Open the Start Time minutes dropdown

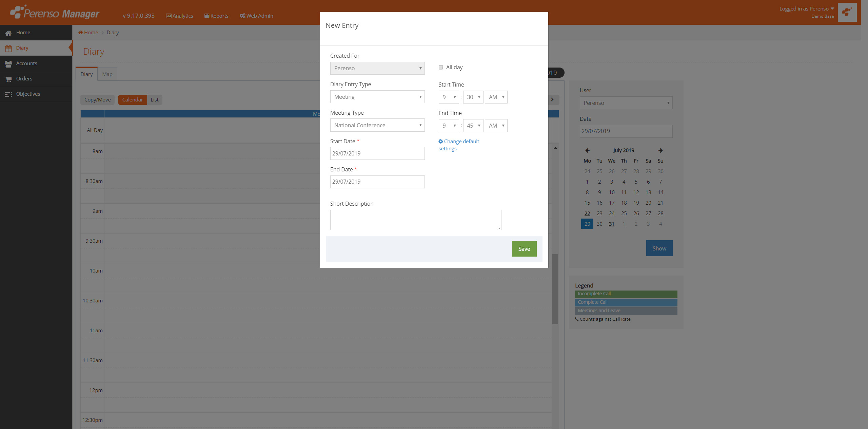[473, 97]
